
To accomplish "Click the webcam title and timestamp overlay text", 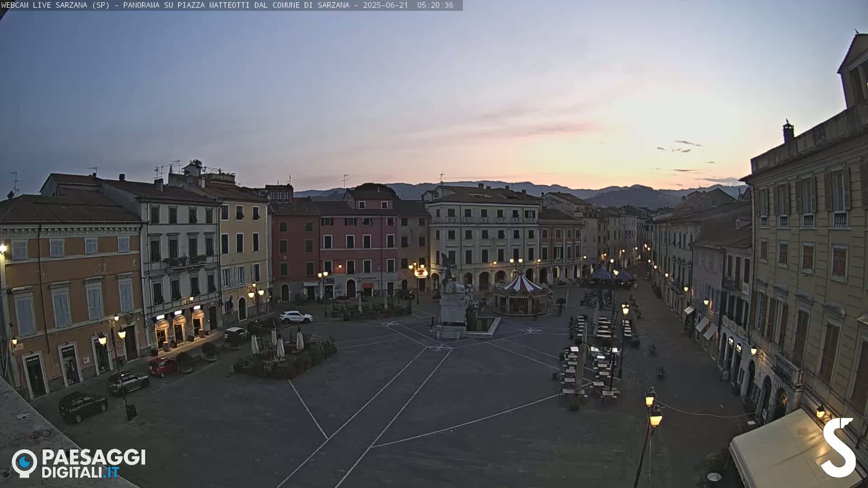I will 227,5.
